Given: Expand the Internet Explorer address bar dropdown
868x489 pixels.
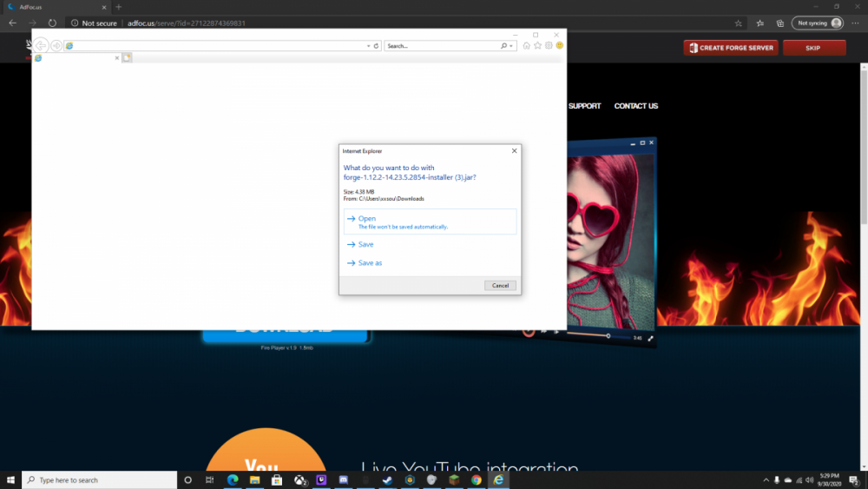Looking at the screenshot, I should click(x=368, y=46).
